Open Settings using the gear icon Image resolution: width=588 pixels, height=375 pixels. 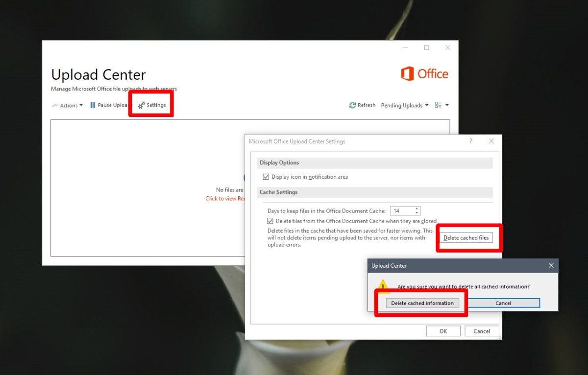coord(141,105)
